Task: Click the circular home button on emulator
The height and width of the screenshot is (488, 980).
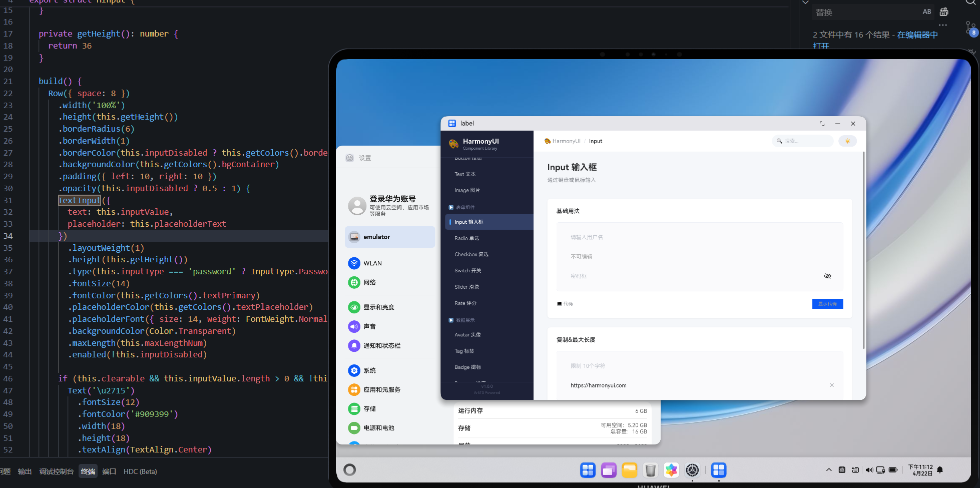Action: click(x=350, y=469)
